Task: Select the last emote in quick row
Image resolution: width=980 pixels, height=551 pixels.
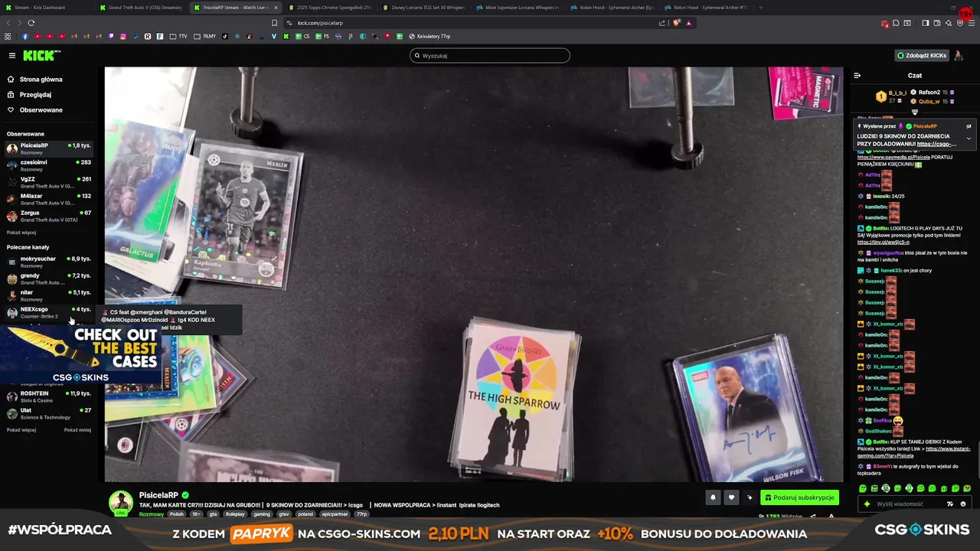Action: (967, 488)
